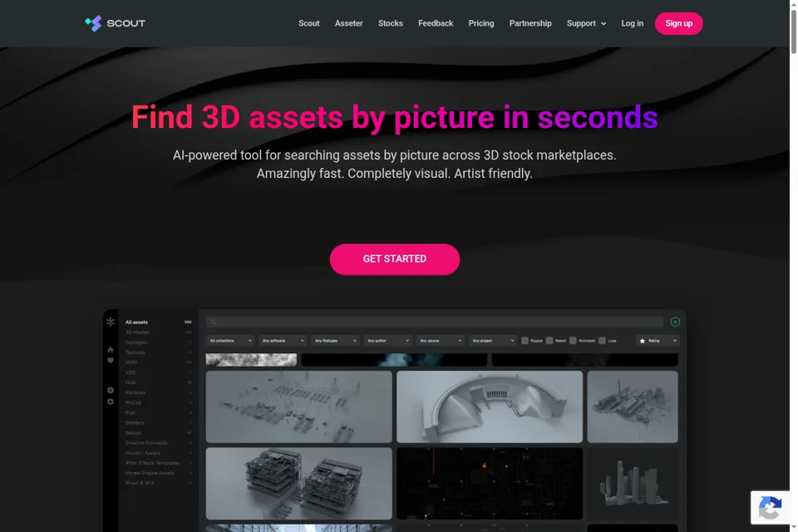Open the Any software dropdown

coord(283,341)
